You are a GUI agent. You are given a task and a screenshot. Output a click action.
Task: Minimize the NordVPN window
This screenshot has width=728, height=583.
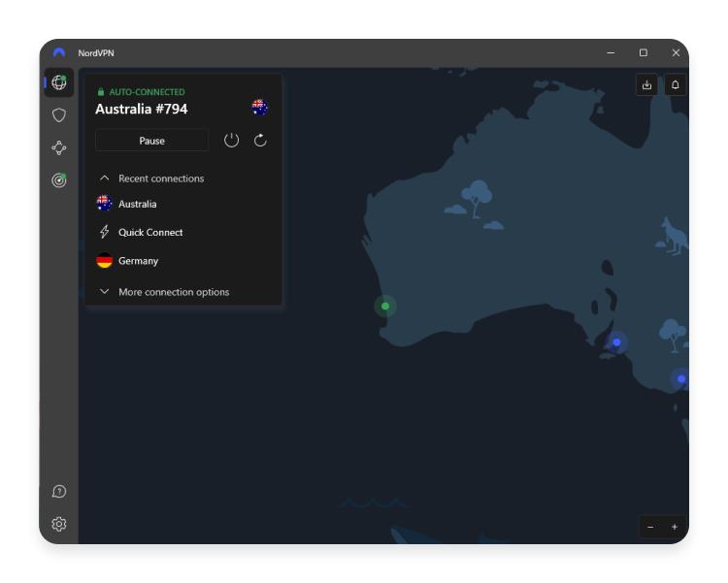611,53
